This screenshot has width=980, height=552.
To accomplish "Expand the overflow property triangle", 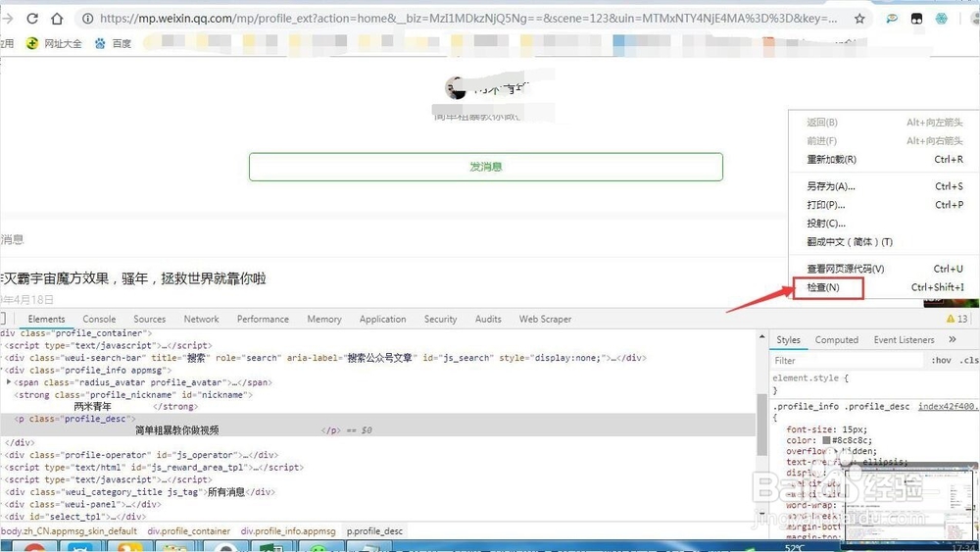I will 835,451.
